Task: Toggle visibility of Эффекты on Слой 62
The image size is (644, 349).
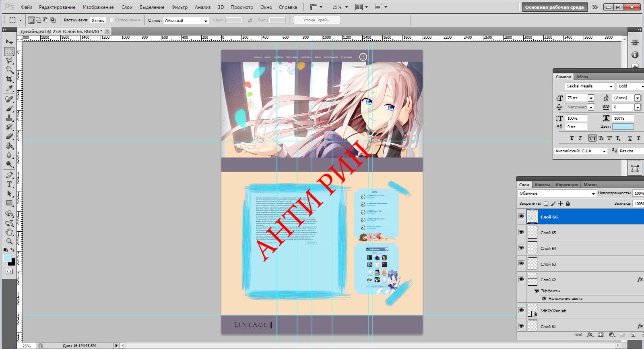Action: pos(537,291)
